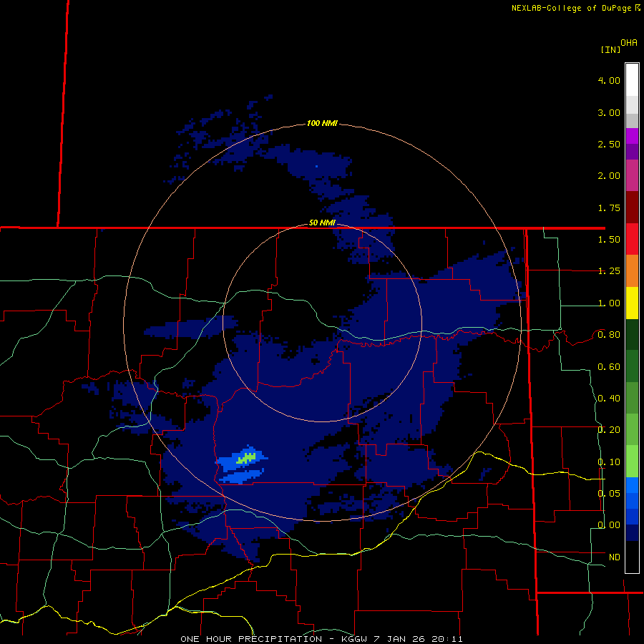Click the 0.10 legend value
The height and width of the screenshot is (644, 644).
[x=609, y=462]
